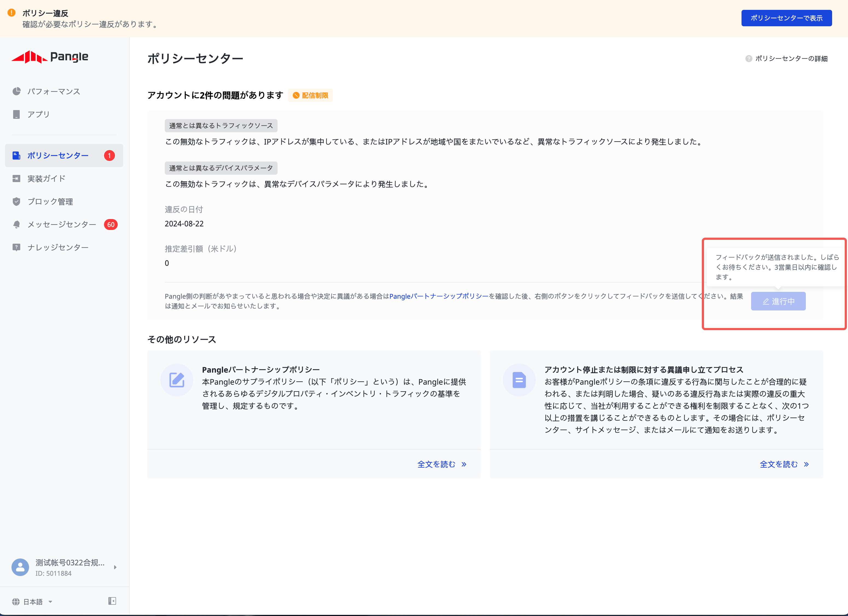Click the パフォーマンス pie chart icon
Image resolution: width=848 pixels, height=616 pixels.
point(16,91)
